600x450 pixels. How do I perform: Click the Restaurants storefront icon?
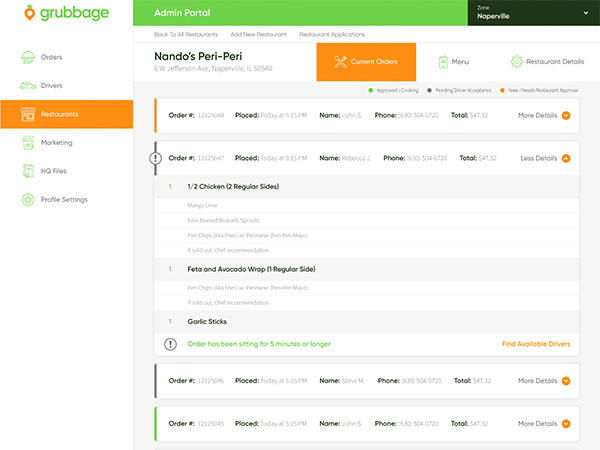28,114
